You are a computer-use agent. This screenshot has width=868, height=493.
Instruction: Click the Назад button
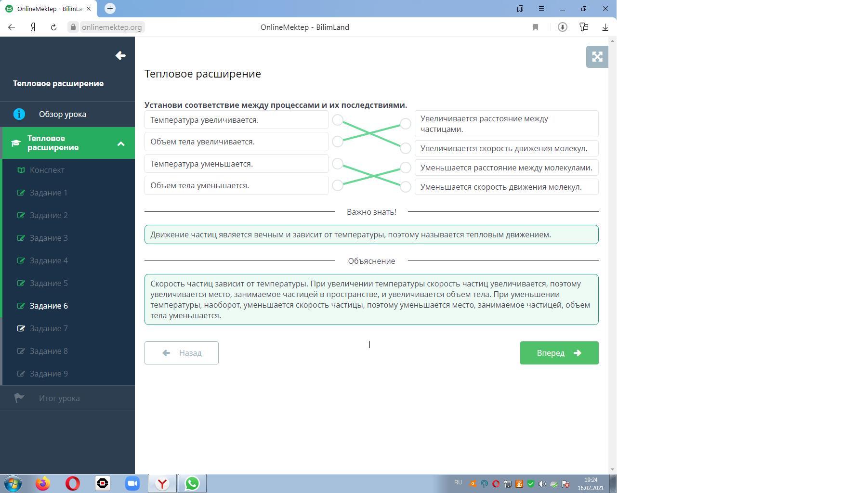(181, 353)
